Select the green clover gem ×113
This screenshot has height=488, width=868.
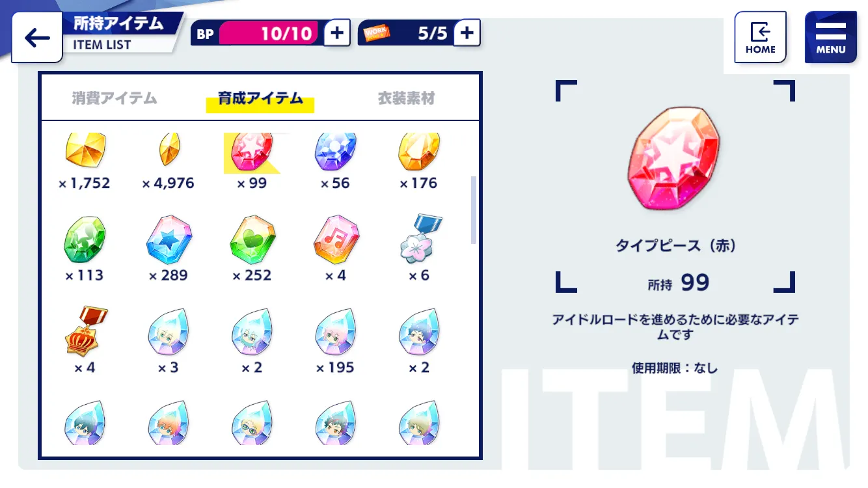click(x=85, y=249)
